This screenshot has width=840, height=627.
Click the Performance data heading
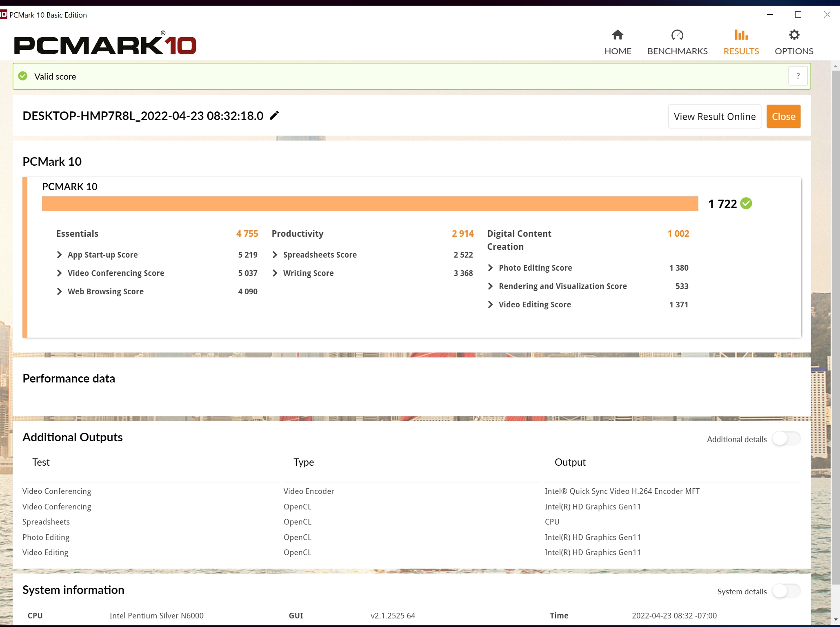[x=69, y=378]
